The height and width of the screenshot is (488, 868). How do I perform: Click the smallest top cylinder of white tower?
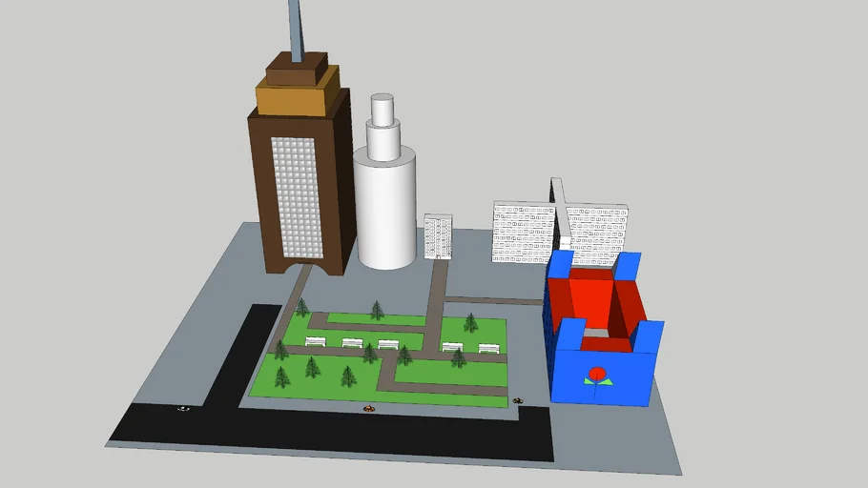point(382,109)
